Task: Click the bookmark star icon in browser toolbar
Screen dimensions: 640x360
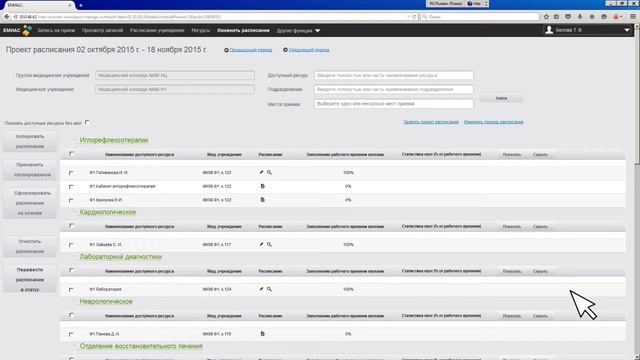Action: (546, 17)
